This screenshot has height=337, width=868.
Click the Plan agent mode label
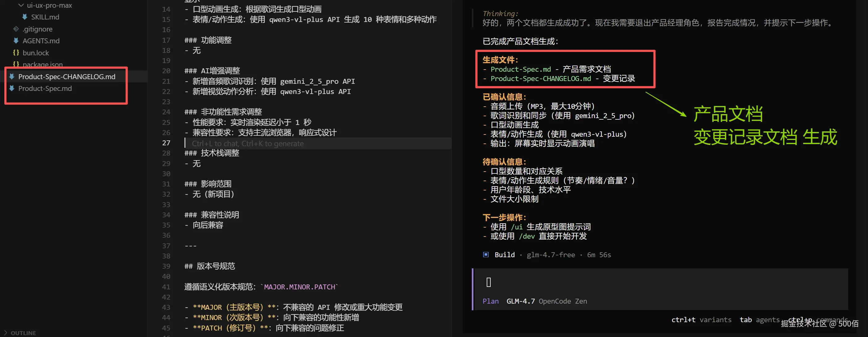click(490, 301)
